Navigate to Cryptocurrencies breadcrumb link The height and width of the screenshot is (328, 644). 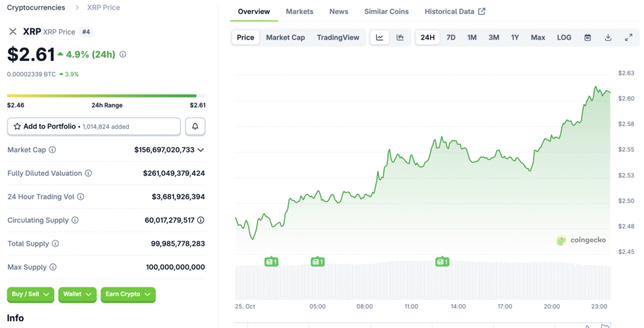tap(36, 8)
